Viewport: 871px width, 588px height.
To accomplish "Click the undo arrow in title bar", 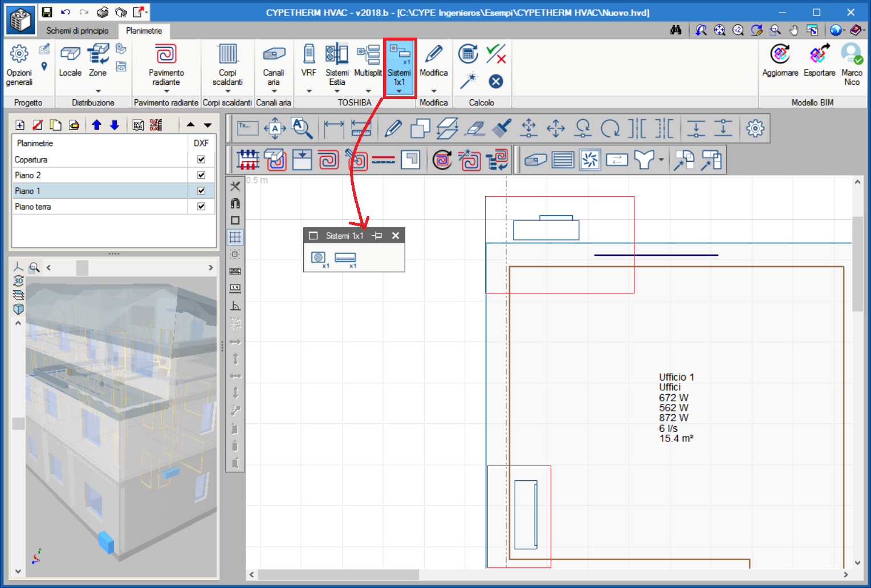I will point(66,12).
